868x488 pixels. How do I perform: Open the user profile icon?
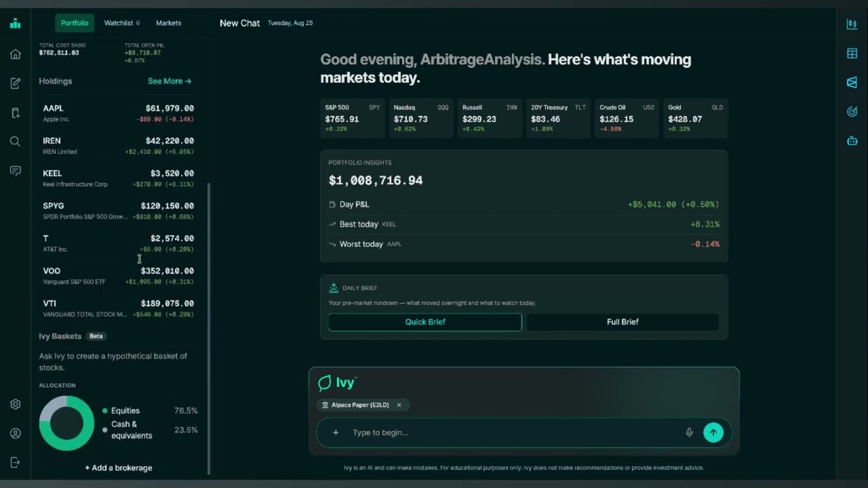click(x=15, y=433)
